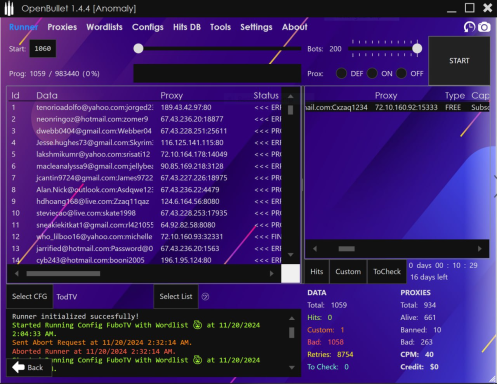Open the Proxies tab
Screen dimensions: 497x384
[x=62, y=27]
